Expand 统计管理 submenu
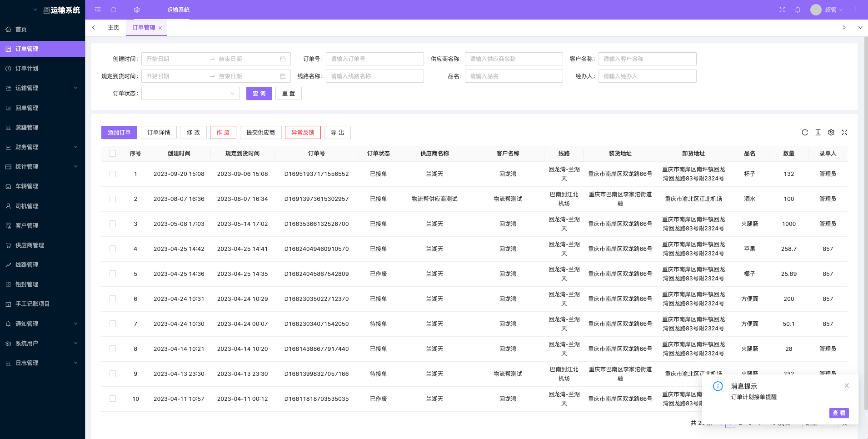This screenshot has height=439, width=868. coord(42,166)
